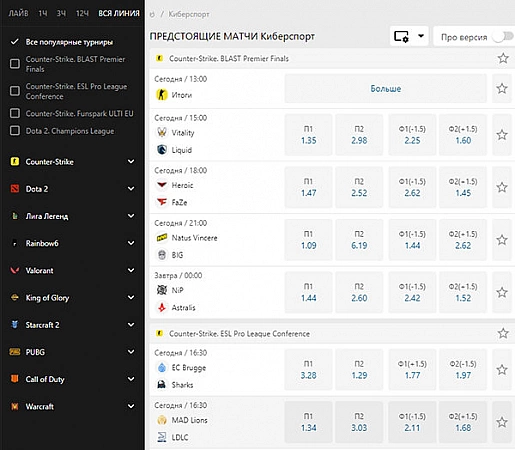Image resolution: width=515 pixels, height=450 pixels.
Task: Check Counter-Strike. ESL Pro League Conference filter
Action: 15,91
